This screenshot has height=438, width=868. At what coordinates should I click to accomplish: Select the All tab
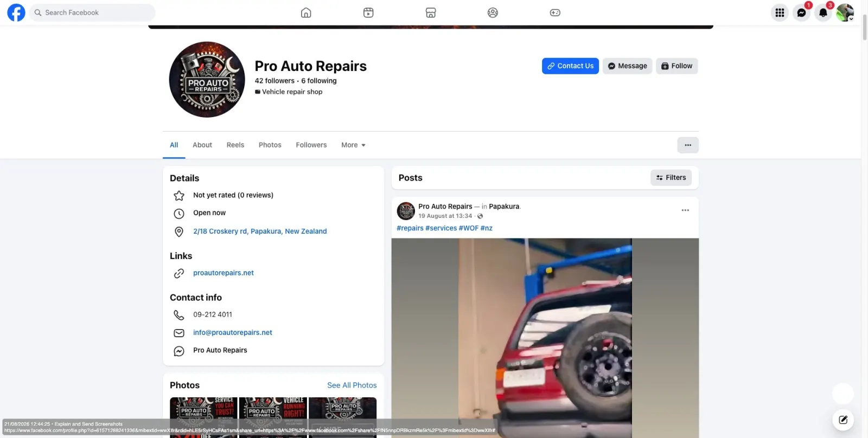(174, 145)
